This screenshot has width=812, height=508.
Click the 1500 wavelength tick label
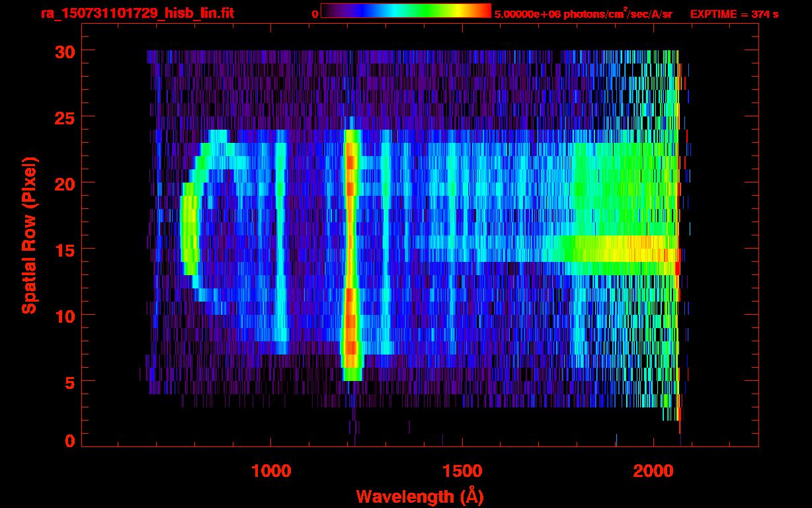coord(462,472)
